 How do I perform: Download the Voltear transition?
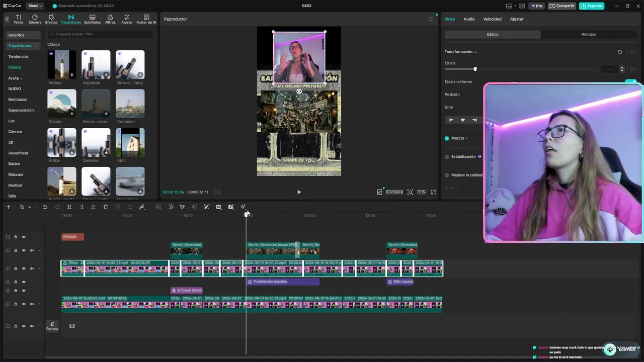tap(72, 75)
